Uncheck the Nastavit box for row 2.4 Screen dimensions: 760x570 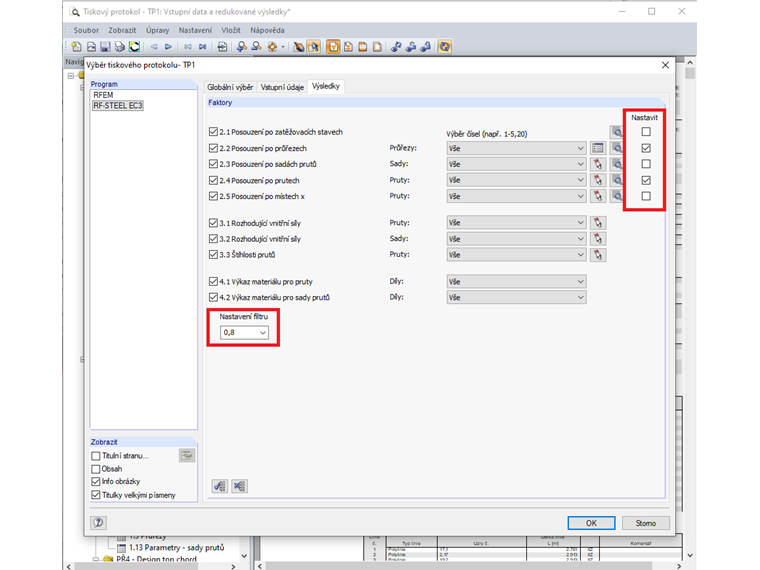(646, 180)
